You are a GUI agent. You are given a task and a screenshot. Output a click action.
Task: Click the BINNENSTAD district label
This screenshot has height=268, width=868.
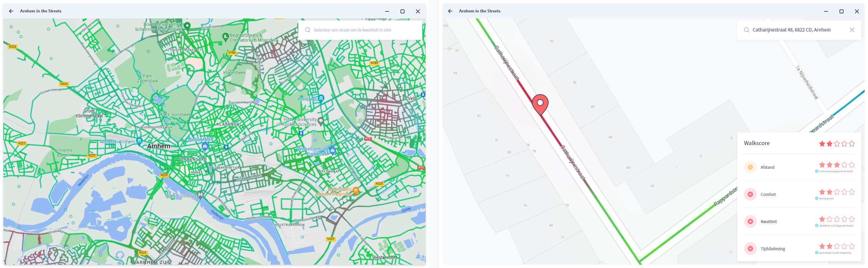coord(193,159)
